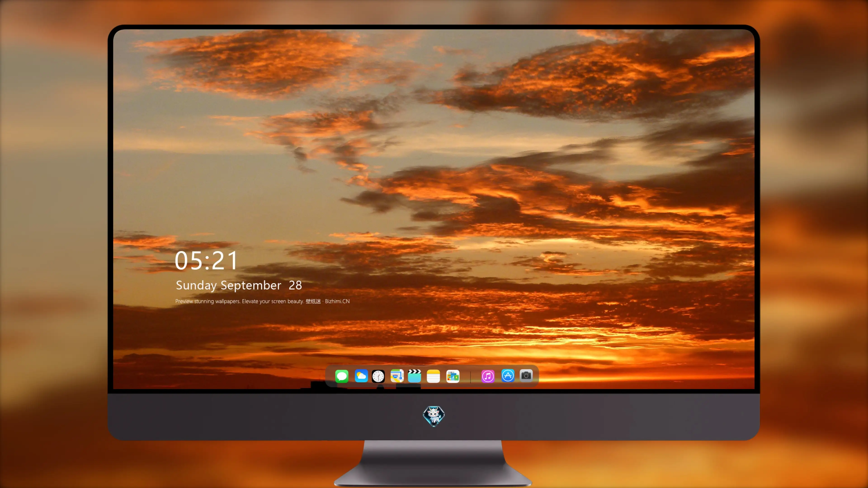Click the Sunday September 28 date text
This screenshot has width=868, height=488.
[x=239, y=285]
